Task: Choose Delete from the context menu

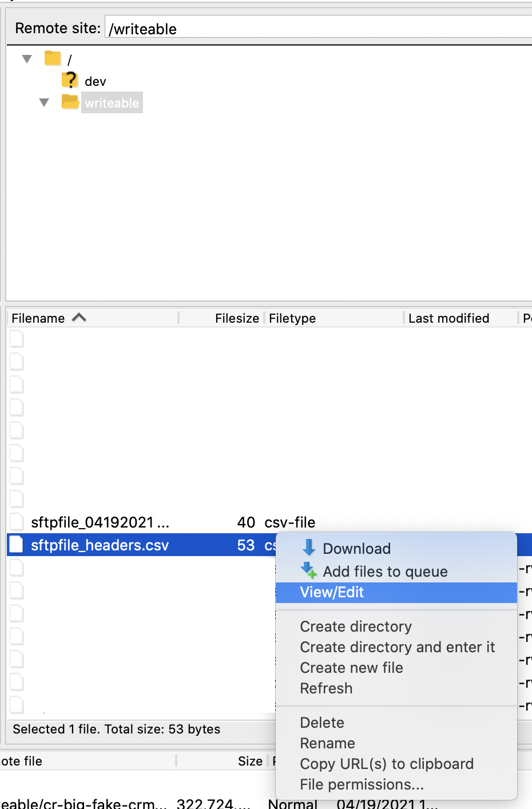Action: coord(322,723)
